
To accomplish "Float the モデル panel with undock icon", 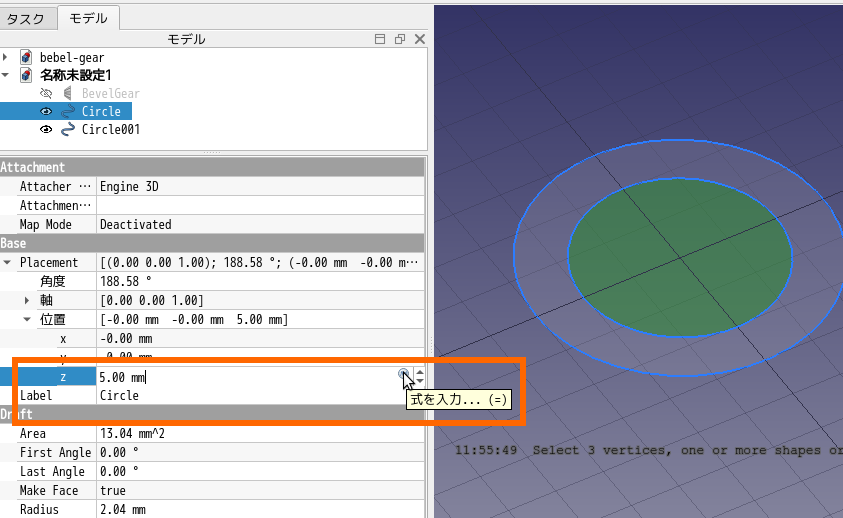I will 400,39.
